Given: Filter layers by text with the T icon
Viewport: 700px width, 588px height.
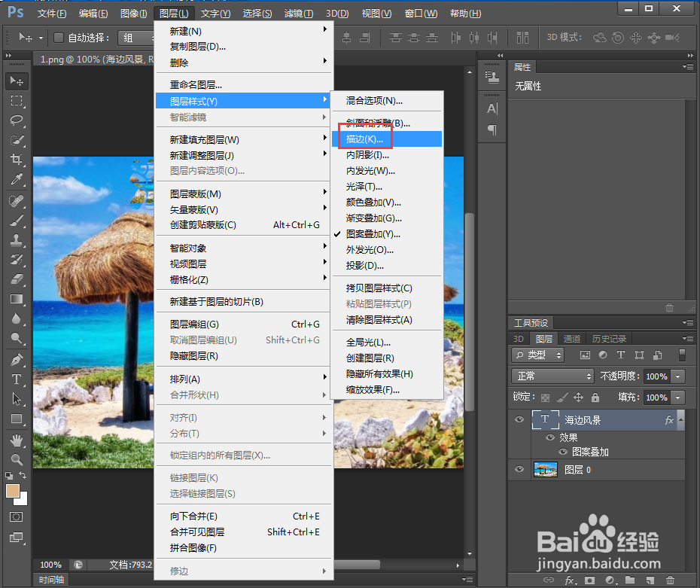Looking at the screenshot, I should [621, 355].
